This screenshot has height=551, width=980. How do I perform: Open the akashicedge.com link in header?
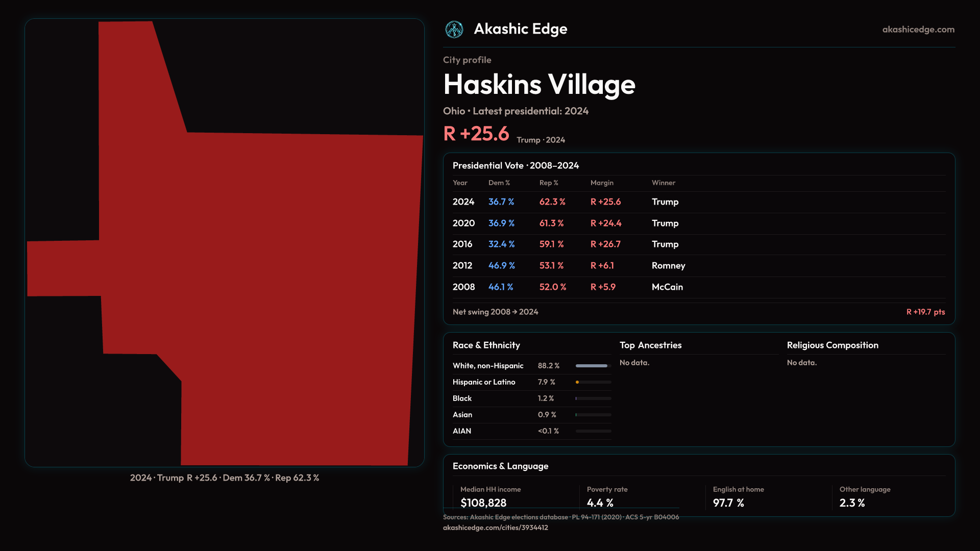(x=918, y=30)
